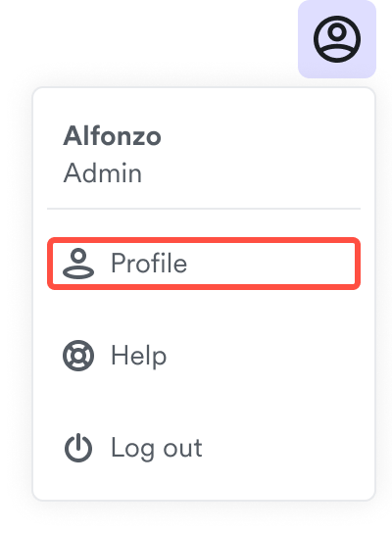Screen dimensions: 392x533
Task: Select the Help menu entry
Action: tap(204, 356)
